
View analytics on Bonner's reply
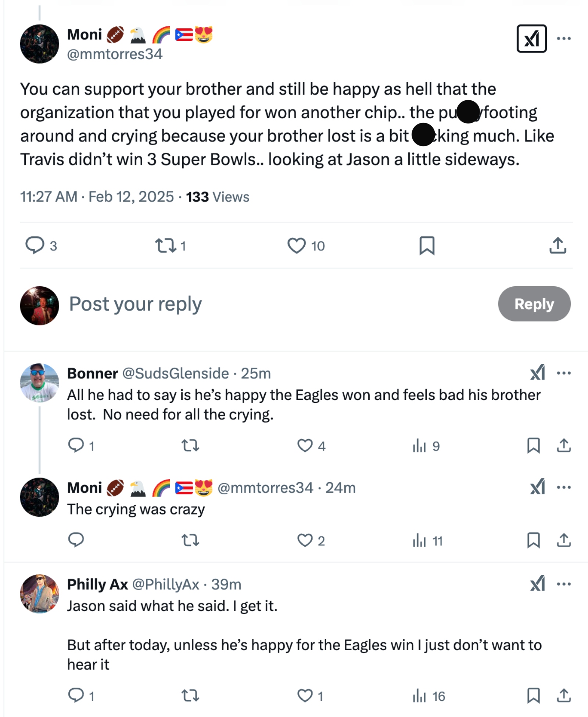tap(419, 446)
